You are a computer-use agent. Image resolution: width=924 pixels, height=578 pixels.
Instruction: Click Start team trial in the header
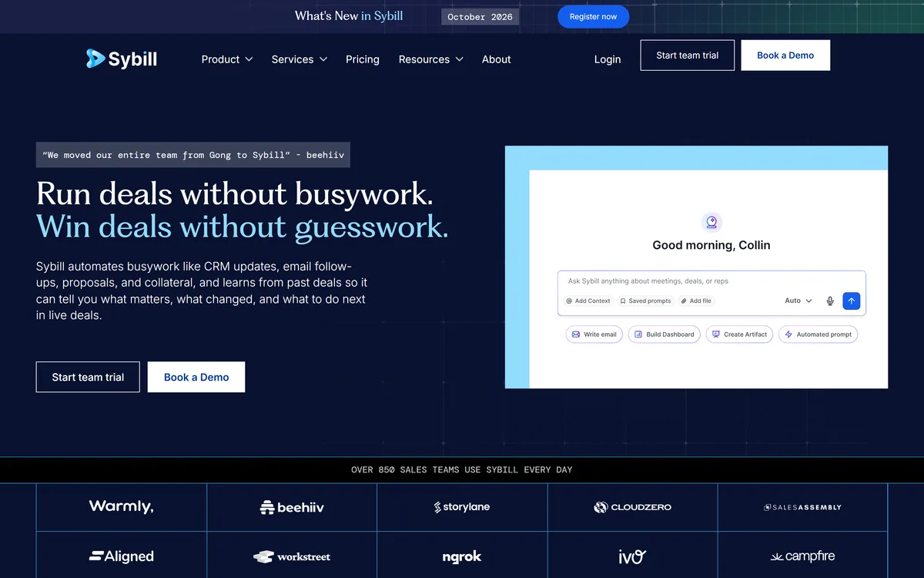click(x=688, y=55)
